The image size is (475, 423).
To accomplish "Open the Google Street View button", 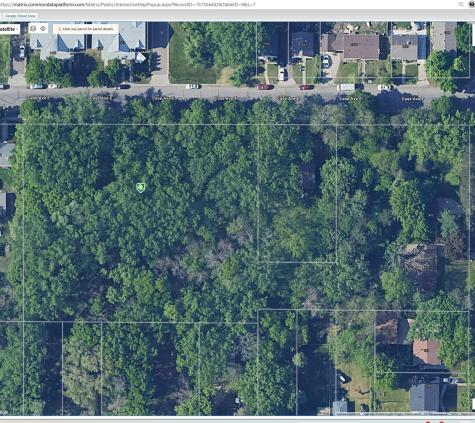I will 20,16.
